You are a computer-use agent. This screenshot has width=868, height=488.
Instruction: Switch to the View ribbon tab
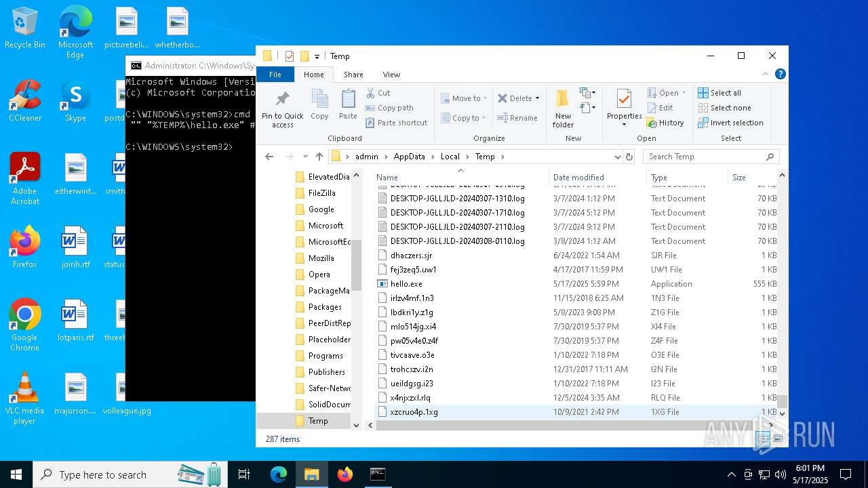(x=391, y=75)
